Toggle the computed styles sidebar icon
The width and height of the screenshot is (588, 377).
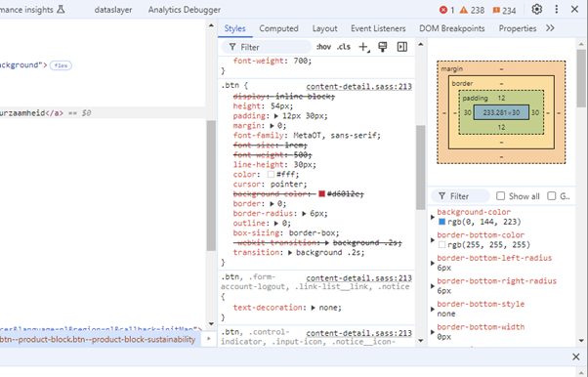(x=402, y=47)
